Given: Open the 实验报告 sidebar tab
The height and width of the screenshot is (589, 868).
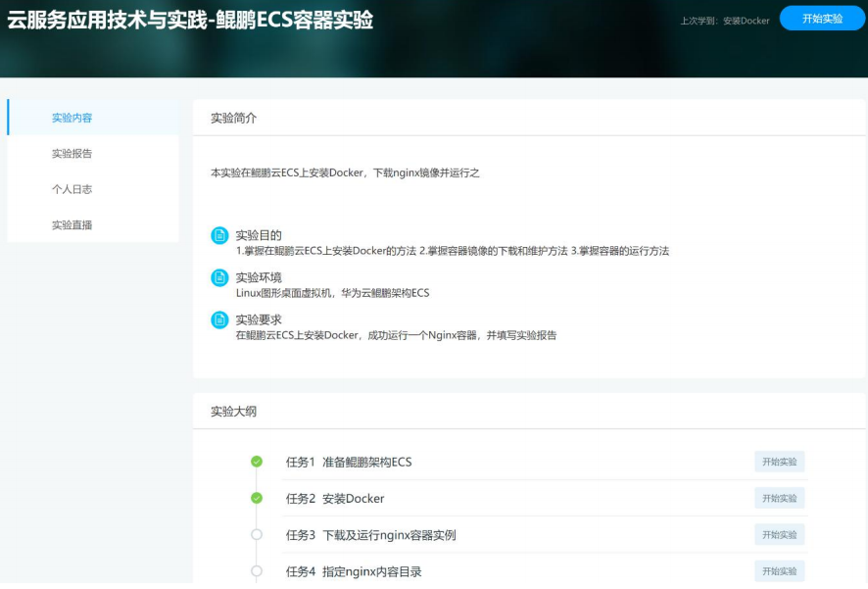Looking at the screenshot, I should [93, 153].
